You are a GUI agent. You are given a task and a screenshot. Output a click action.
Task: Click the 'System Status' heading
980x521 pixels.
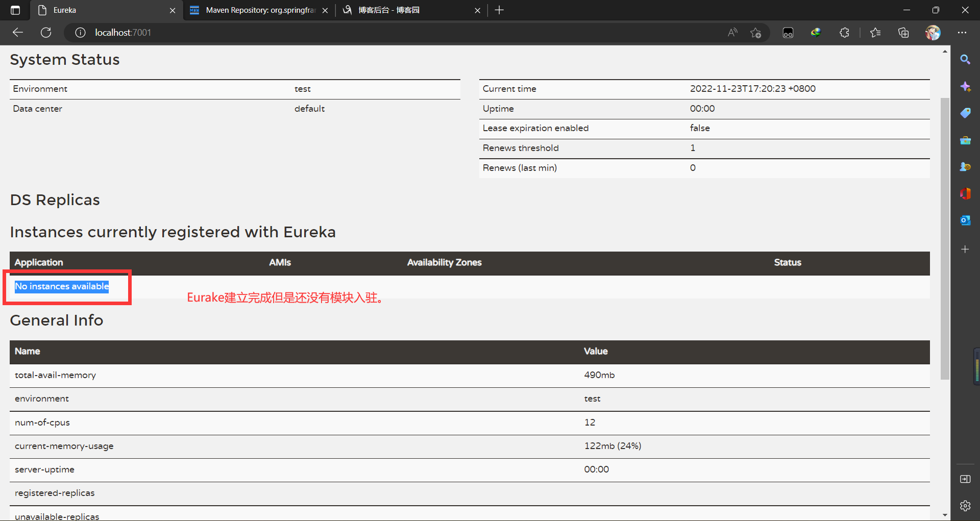point(65,60)
